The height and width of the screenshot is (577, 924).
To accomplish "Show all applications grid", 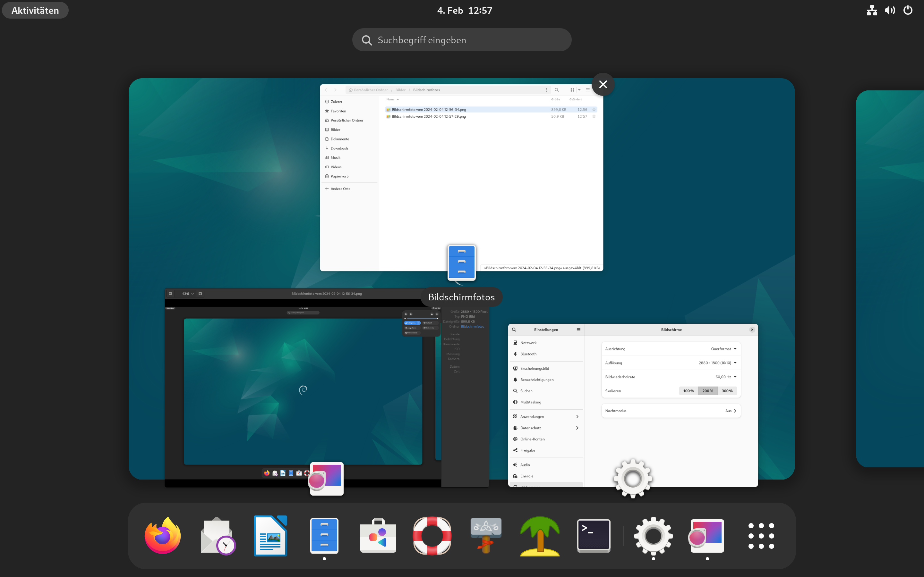I will [x=761, y=535].
